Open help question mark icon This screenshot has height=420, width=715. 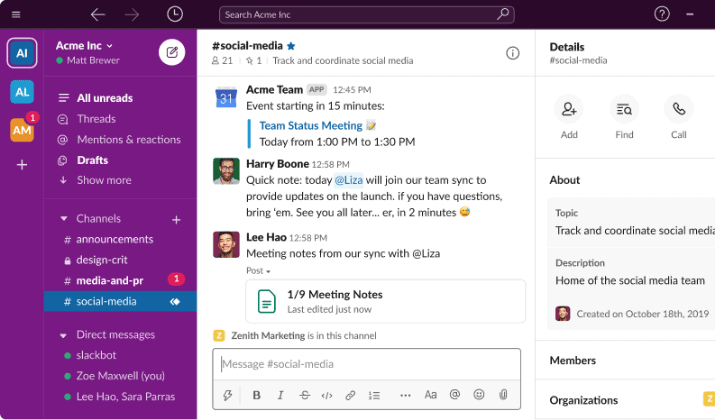coord(662,14)
